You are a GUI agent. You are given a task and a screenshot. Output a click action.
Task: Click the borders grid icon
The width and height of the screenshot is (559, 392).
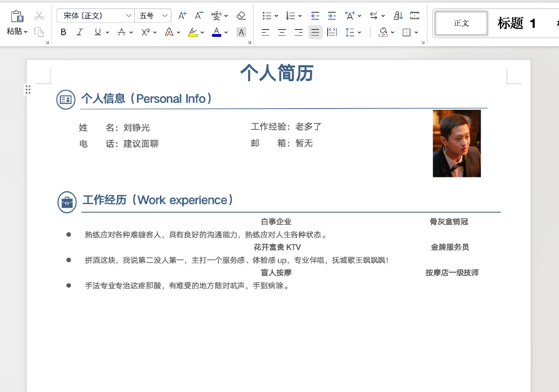click(406, 32)
